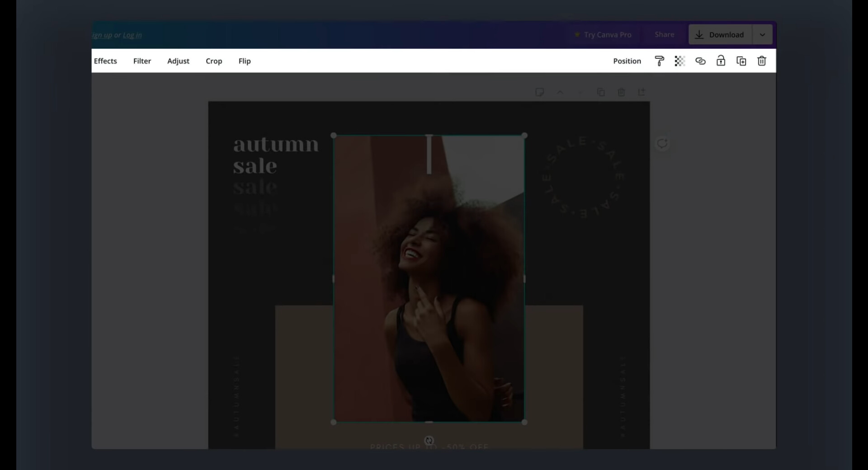Click the Log in link
The image size is (868, 470).
pyautogui.click(x=132, y=35)
